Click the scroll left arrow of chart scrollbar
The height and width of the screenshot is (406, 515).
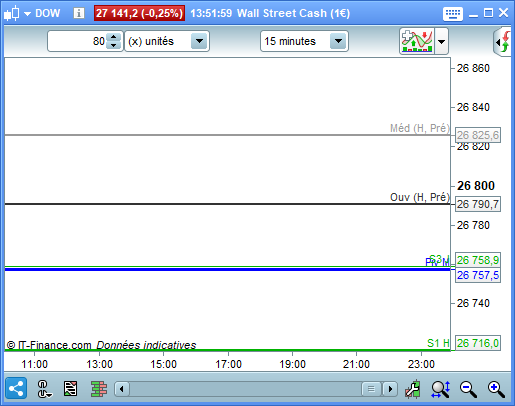[x=122, y=389]
